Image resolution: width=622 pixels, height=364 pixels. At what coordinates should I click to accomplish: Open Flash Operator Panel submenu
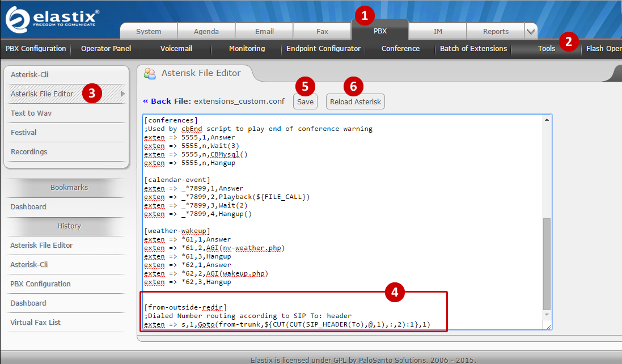(603, 48)
